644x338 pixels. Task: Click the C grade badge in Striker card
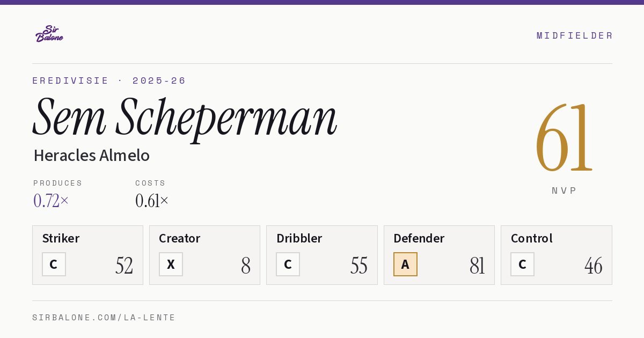(x=54, y=264)
